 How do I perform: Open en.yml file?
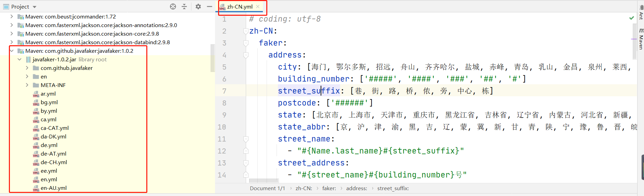(49, 179)
